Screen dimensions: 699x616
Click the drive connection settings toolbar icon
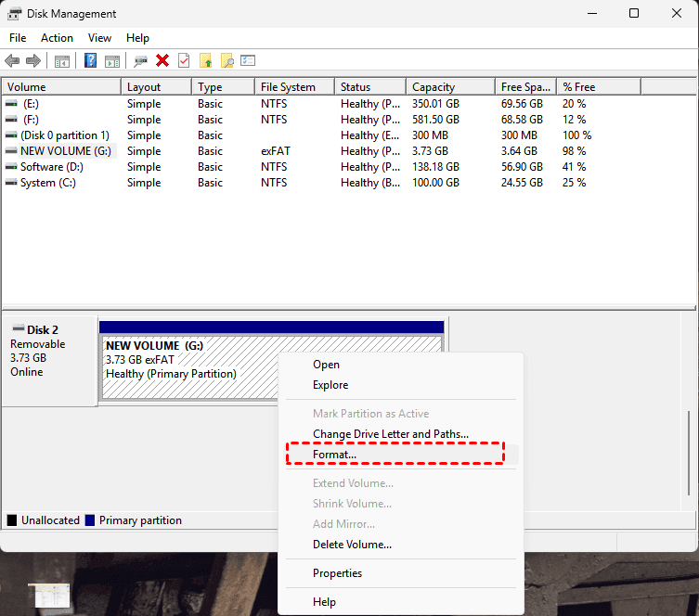pyautogui.click(x=140, y=61)
